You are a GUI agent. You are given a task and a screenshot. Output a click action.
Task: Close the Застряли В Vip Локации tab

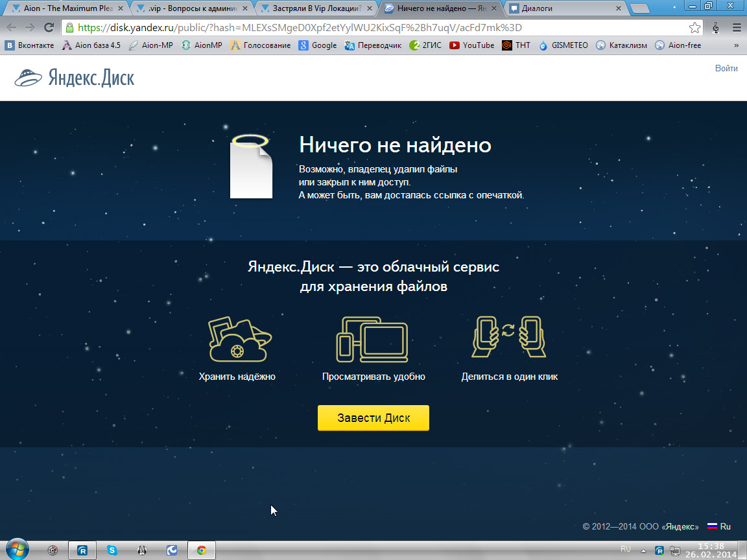tap(369, 8)
